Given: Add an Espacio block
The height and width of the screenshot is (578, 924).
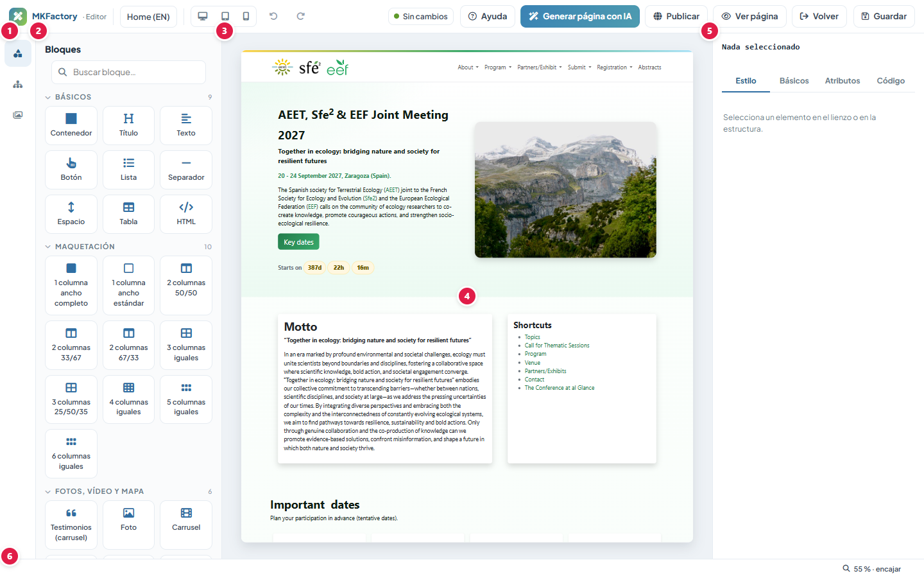Looking at the screenshot, I should click(71, 214).
